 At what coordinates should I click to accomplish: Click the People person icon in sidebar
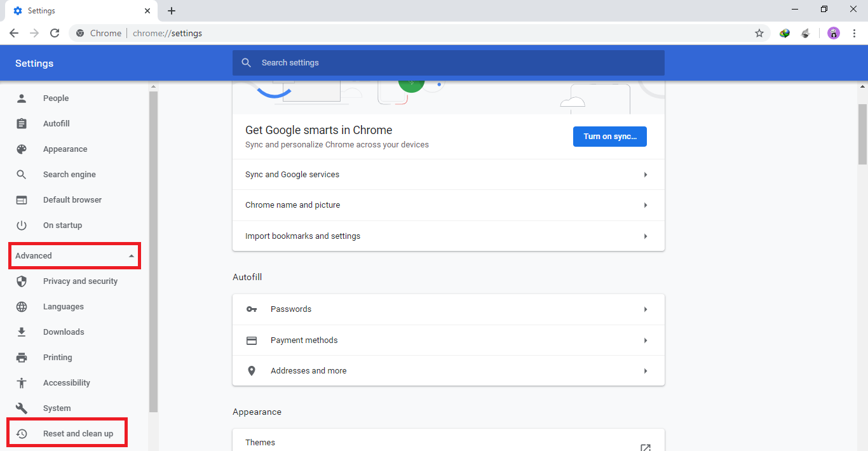click(22, 98)
